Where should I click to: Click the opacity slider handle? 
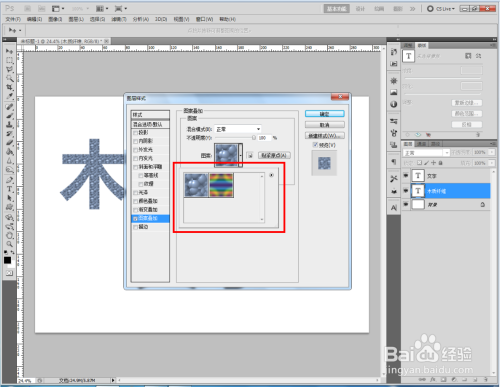point(254,138)
